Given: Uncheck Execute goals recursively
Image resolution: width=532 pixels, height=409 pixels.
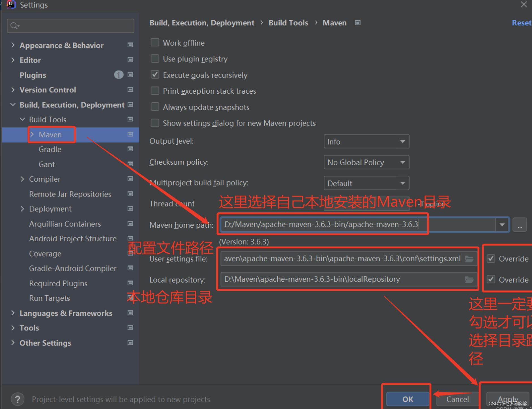Looking at the screenshot, I should click(x=155, y=75).
